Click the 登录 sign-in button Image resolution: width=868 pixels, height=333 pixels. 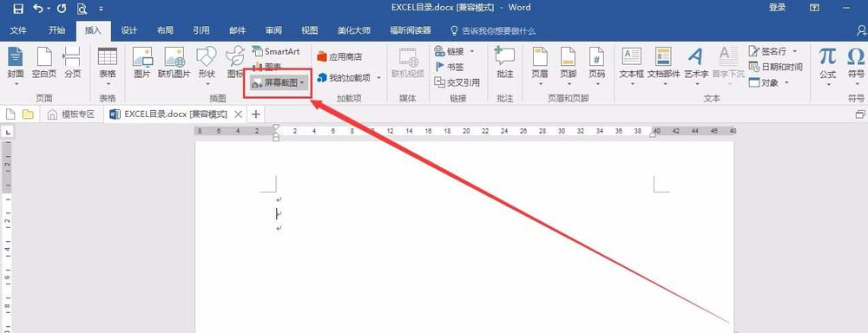pos(777,7)
